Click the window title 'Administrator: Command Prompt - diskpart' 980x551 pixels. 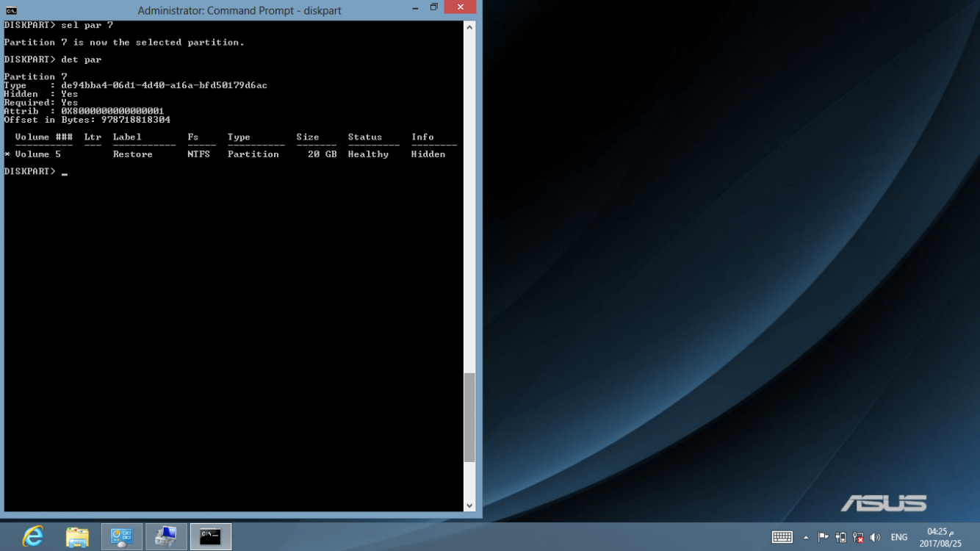pyautogui.click(x=239, y=10)
